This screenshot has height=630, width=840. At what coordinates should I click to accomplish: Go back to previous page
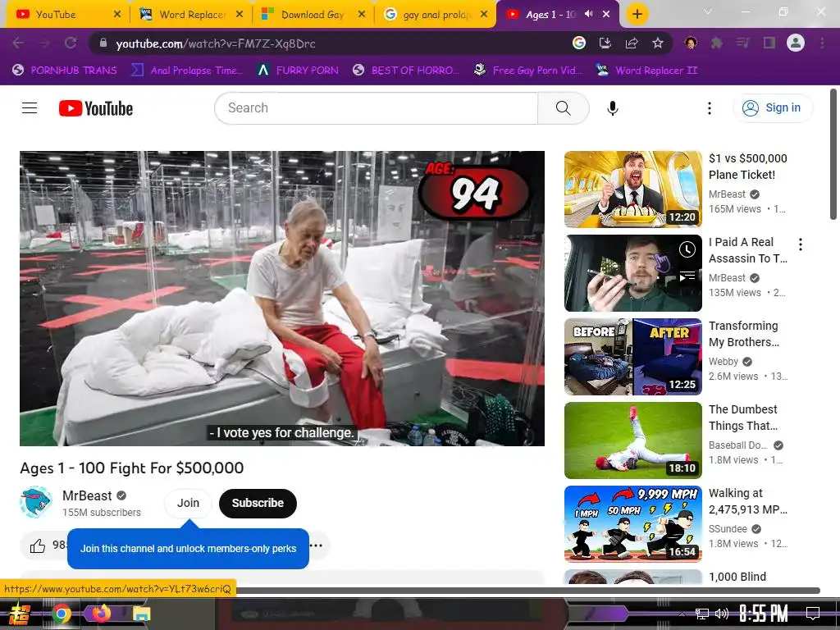18,43
